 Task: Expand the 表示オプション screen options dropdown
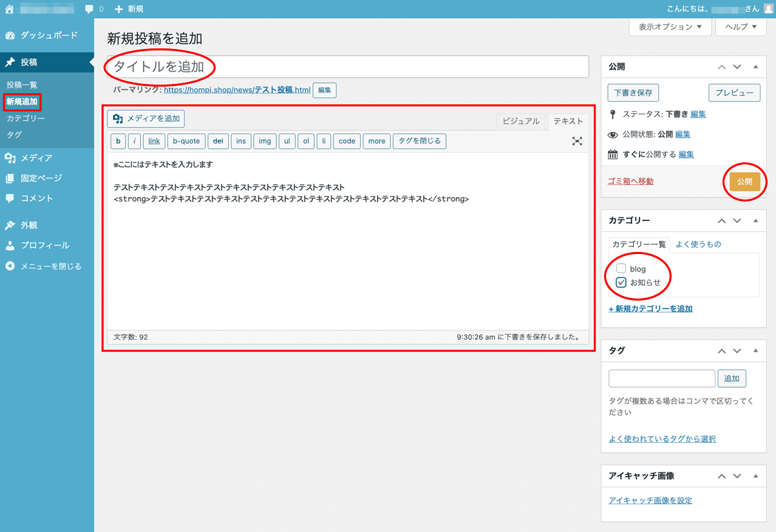point(670,27)
